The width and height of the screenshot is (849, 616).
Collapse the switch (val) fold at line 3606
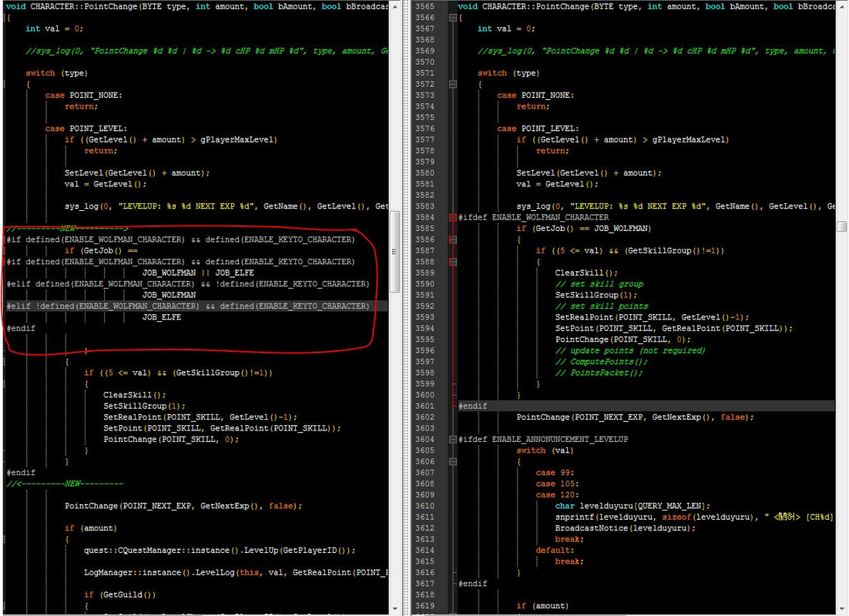(x=453, y=462)
